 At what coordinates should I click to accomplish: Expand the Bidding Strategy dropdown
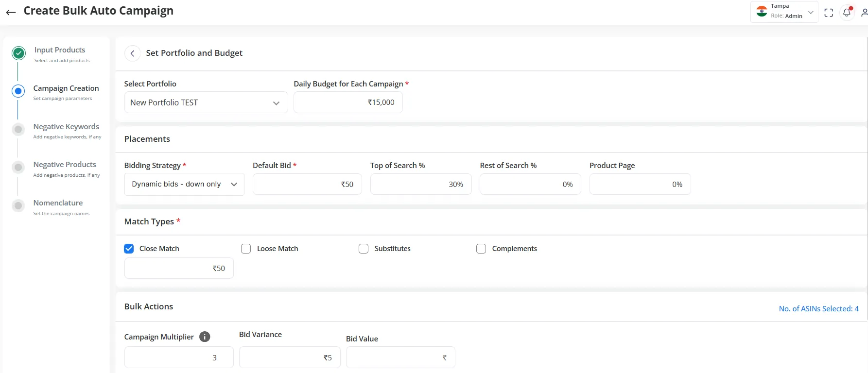(x=184, y=185)
